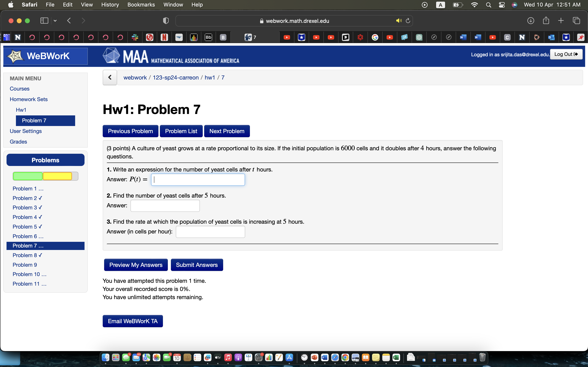Open the Bookmarks menu
The width and height of the screenshot is (588, 367).
[x=141, y=5]
